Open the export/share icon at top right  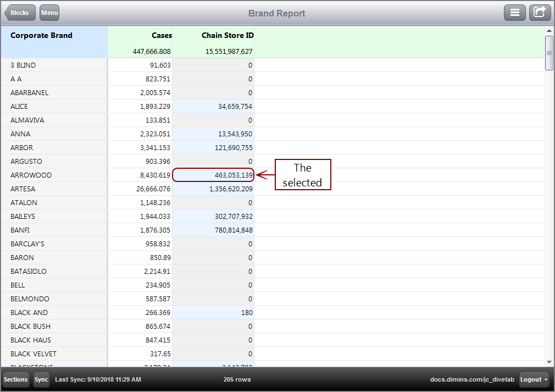(x=540, y=12)
